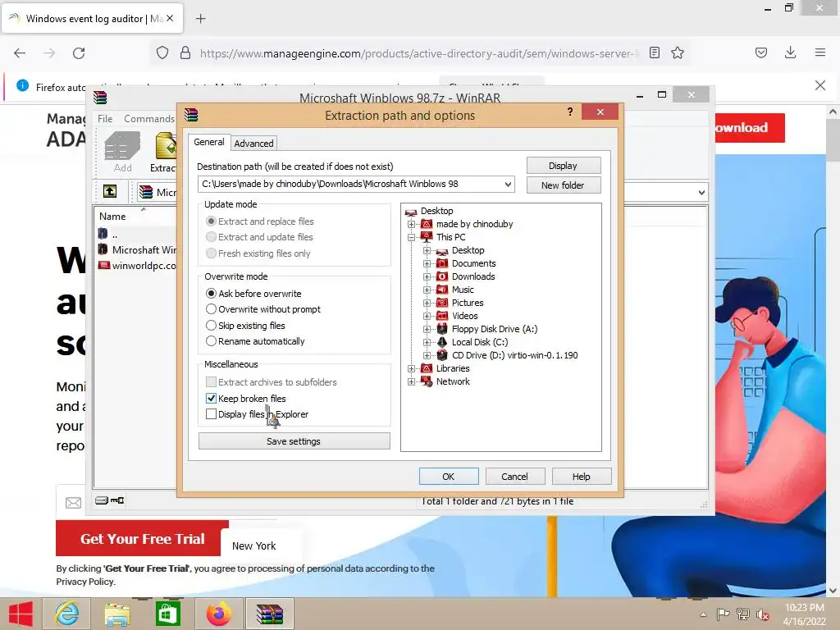Select Floppy Disk Drive (A:) in the tree
Screen dimensions: 840x630
point(494,329)
